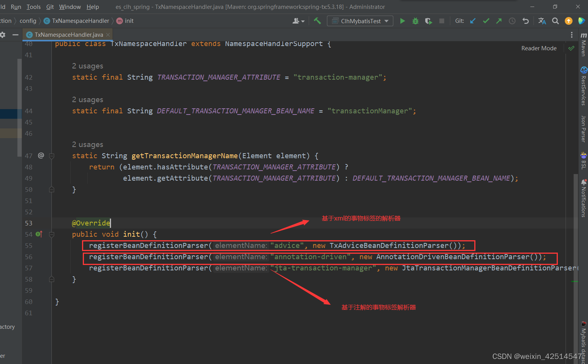Collapse the init method fold marker
Image resolution: width=588 pixels, height=364 pixels.
[x=51, y=234]
